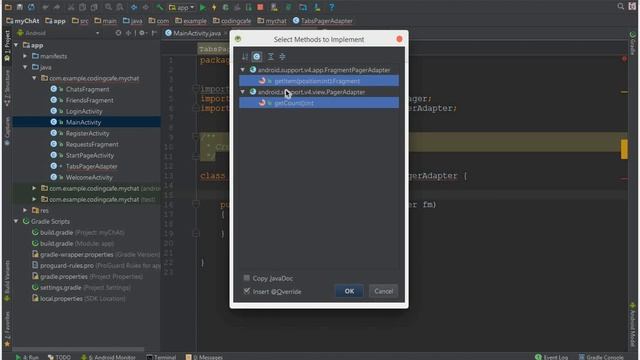Open the Terminal tool window tab
This screenshot has height=360, width=640.
click(x=161, y=357)
